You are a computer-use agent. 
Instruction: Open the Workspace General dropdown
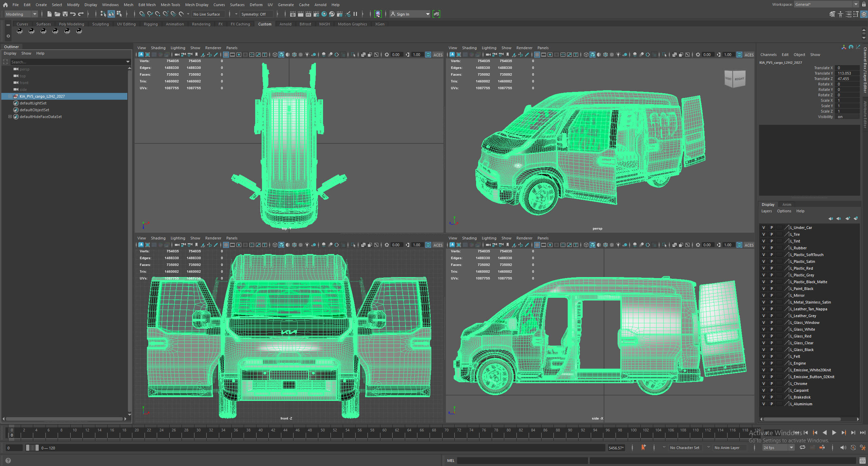[826, 4]
